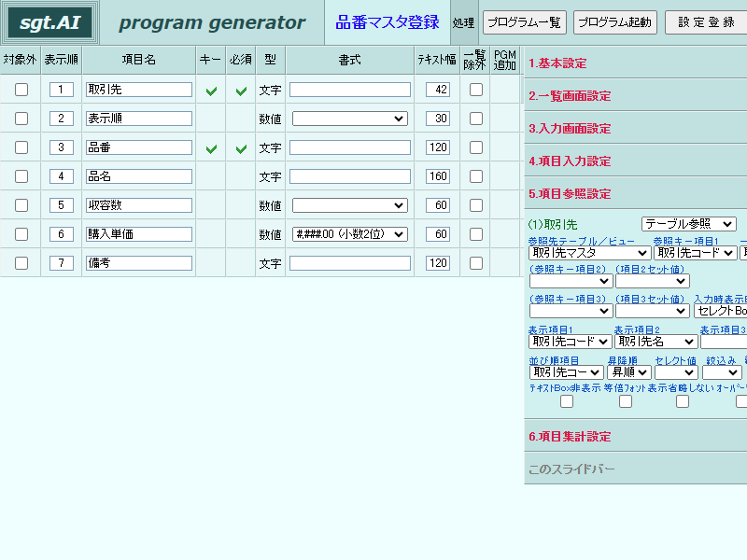The height and width of the screenshot is (560, 747).
Task: Open 昇降順 dropdown
Action: tap(628, 372)
